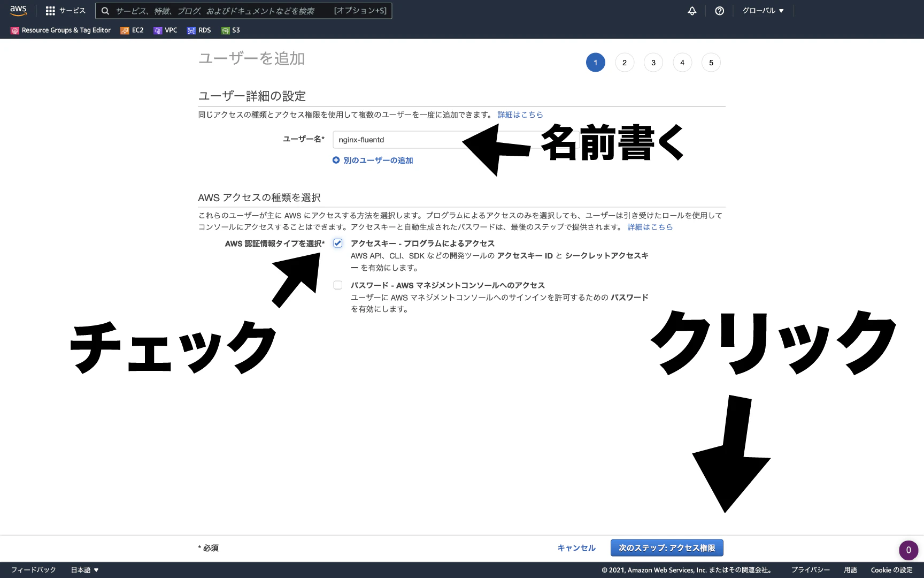Click the サービス menu label
924x578 pixels.
[72, 11]
